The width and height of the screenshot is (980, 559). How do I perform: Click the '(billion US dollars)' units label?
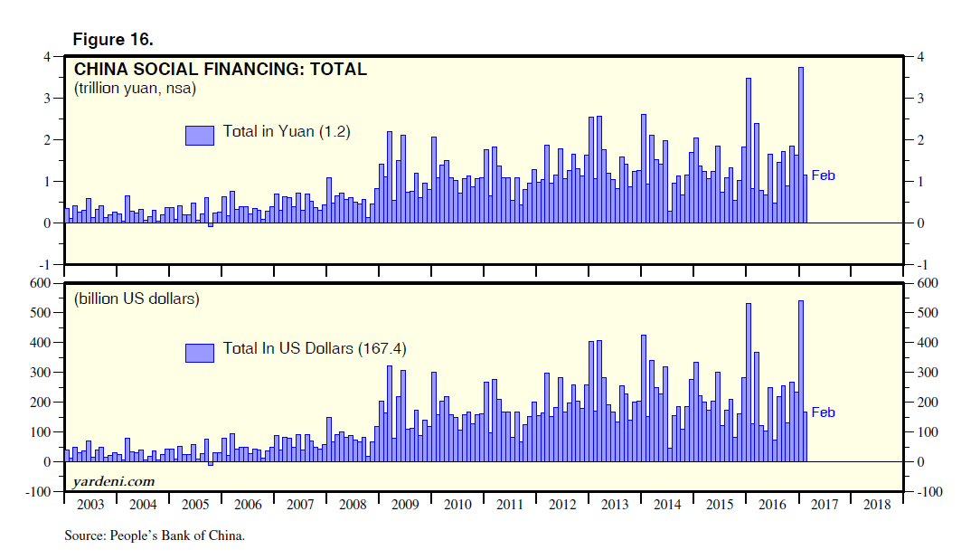point(137,298)
